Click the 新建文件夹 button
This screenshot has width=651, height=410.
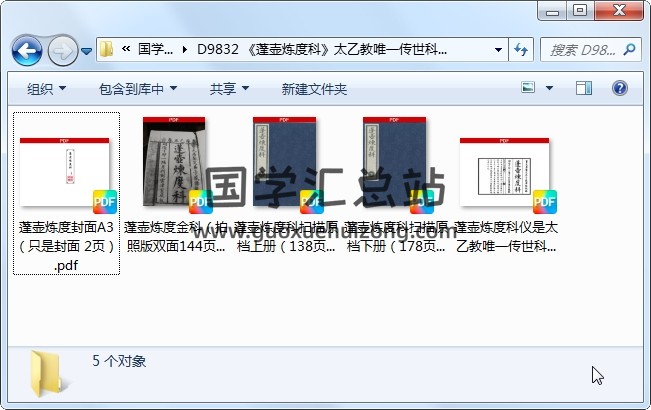pos(314,89)
